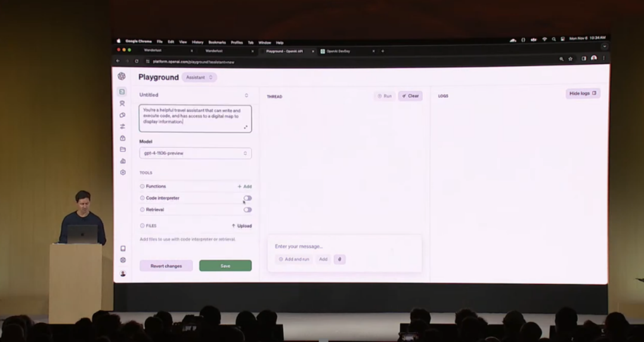
Task: Open the Assistants sidebar icon
Action: click(122, 104)
